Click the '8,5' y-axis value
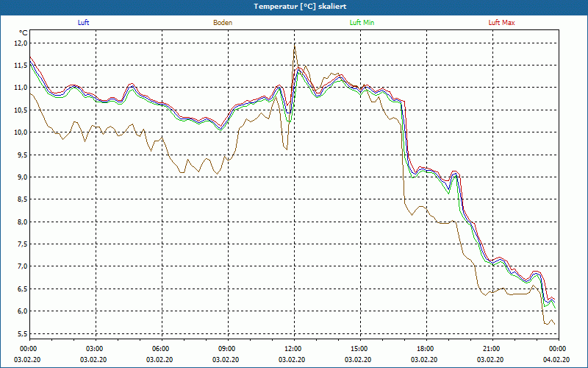 click(x=23, y=199)
